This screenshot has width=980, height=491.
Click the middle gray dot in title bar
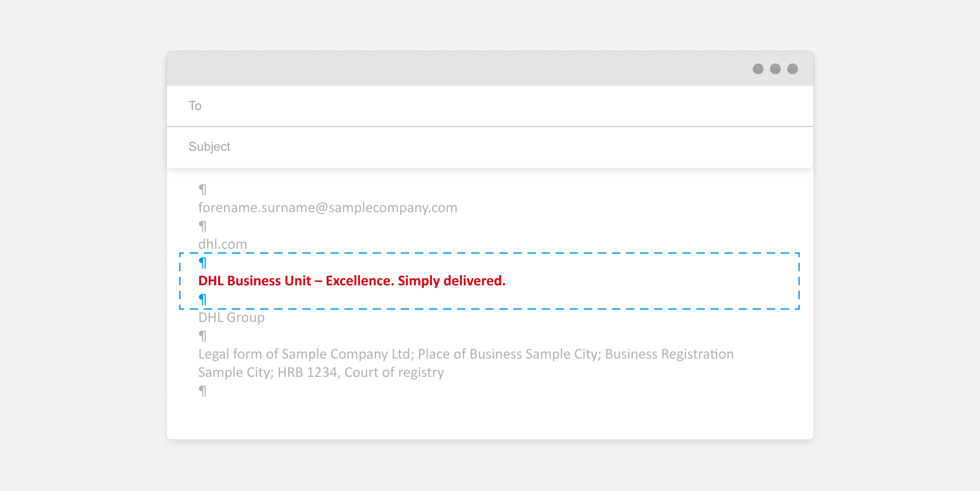coord(775,69)
